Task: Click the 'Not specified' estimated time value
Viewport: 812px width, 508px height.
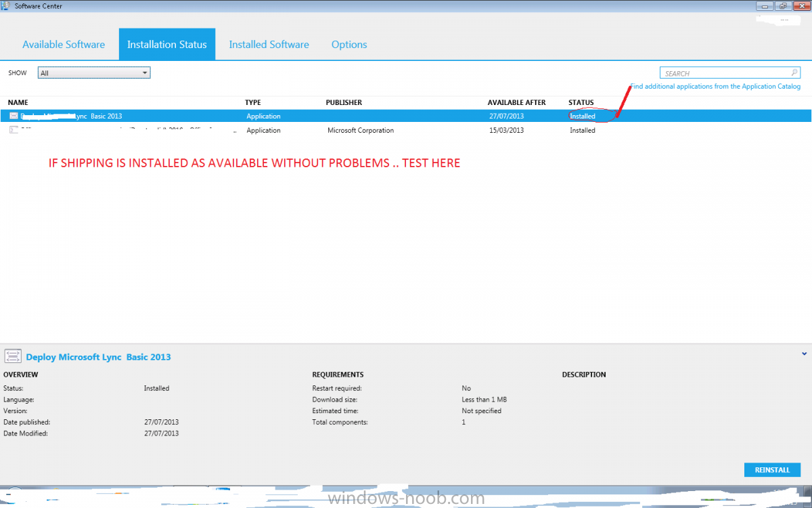Action: tap(482, 410)
